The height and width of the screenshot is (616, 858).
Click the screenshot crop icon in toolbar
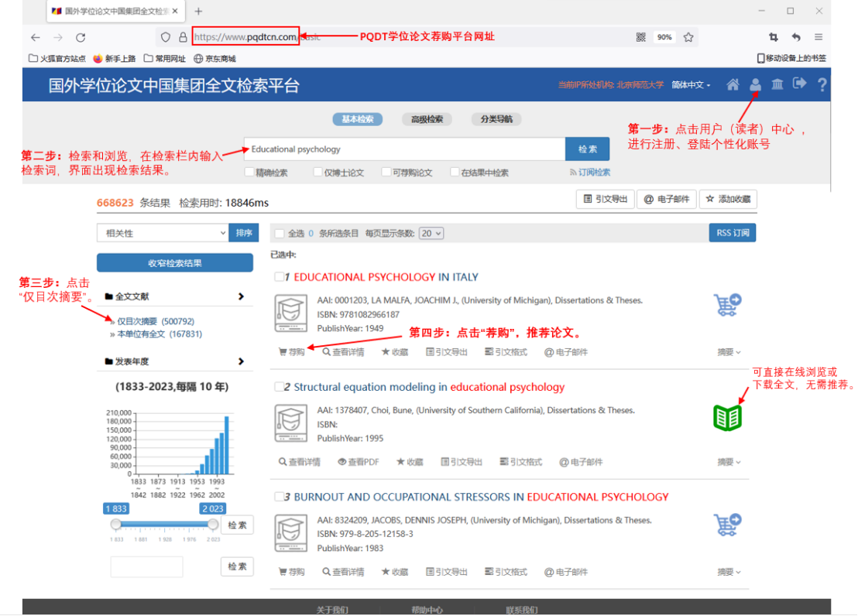(x=773, y=37)
